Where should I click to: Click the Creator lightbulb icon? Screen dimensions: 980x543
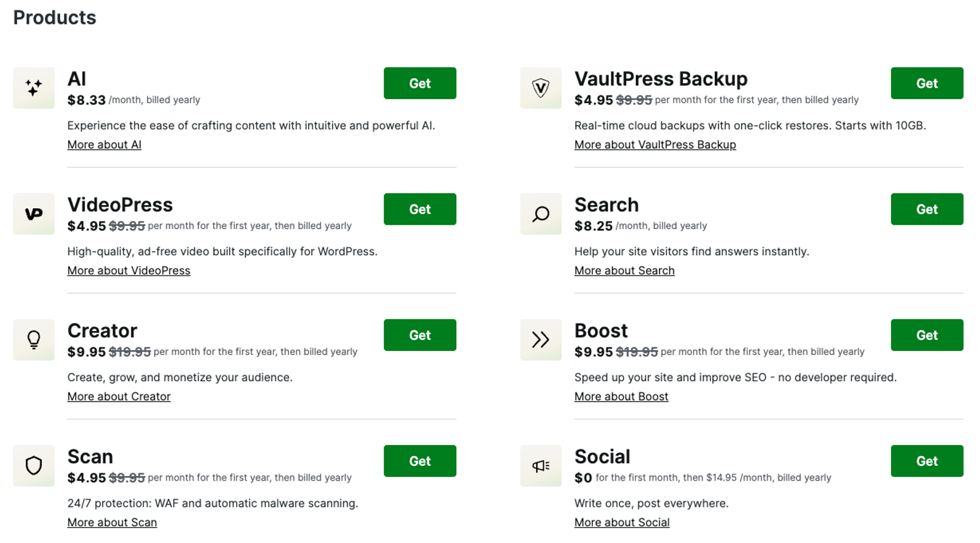tap(34, 340)
